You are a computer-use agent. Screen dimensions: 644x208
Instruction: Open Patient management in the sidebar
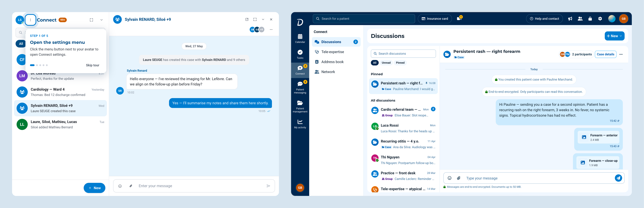[300, 106]
